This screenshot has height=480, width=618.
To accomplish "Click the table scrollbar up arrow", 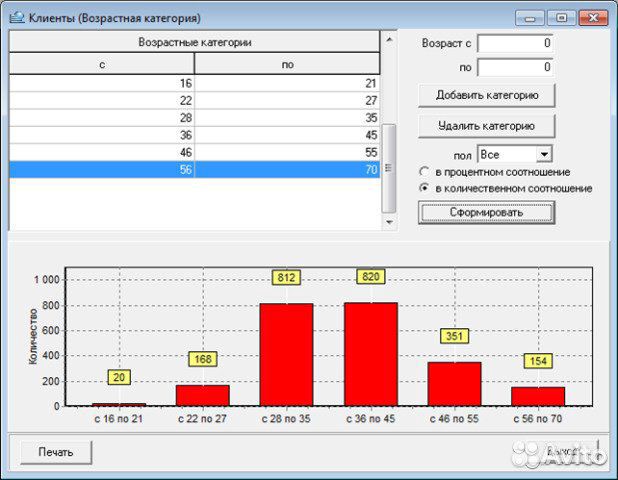I will (x=388, y=38).
